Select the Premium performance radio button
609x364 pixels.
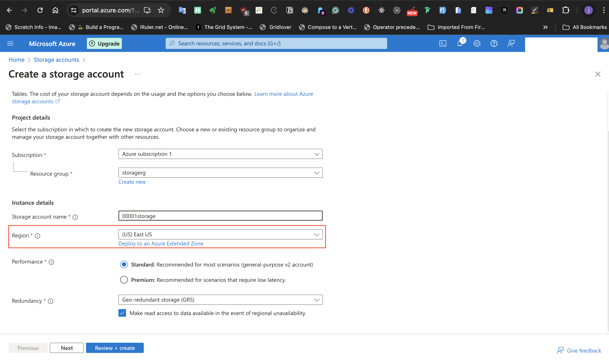124,280
